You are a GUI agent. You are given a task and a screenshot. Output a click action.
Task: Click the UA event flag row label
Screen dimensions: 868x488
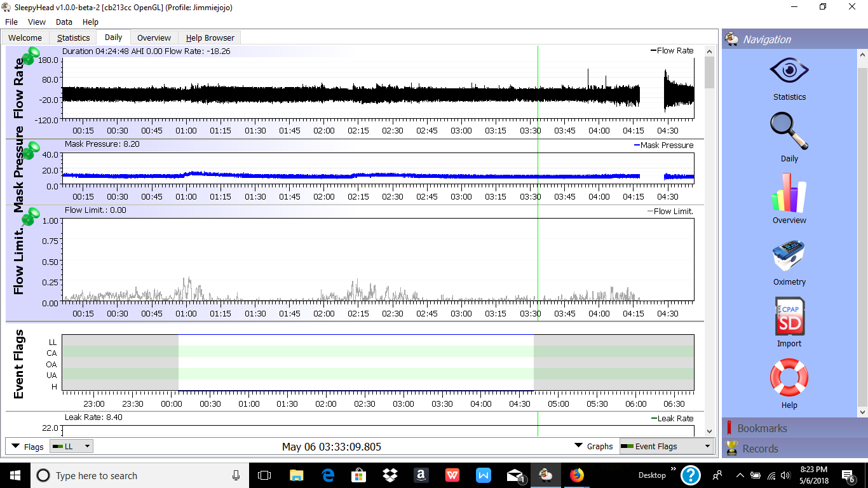click(x=51, y=376)
